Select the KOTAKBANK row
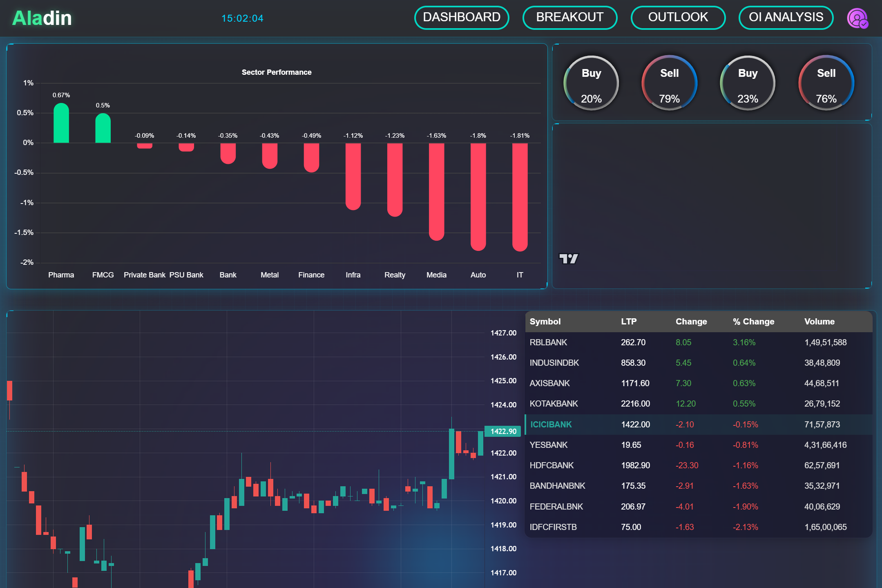The height and width of the screenshot is (588, 882). [699, 404]
